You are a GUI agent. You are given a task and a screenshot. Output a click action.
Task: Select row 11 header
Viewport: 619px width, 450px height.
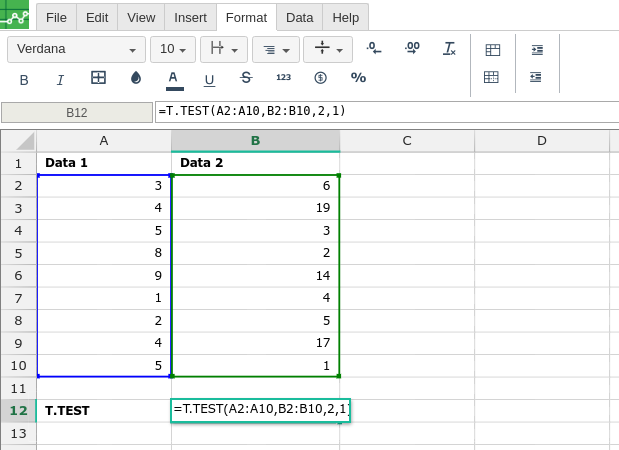pyautogui.click(x=18, y=388)
